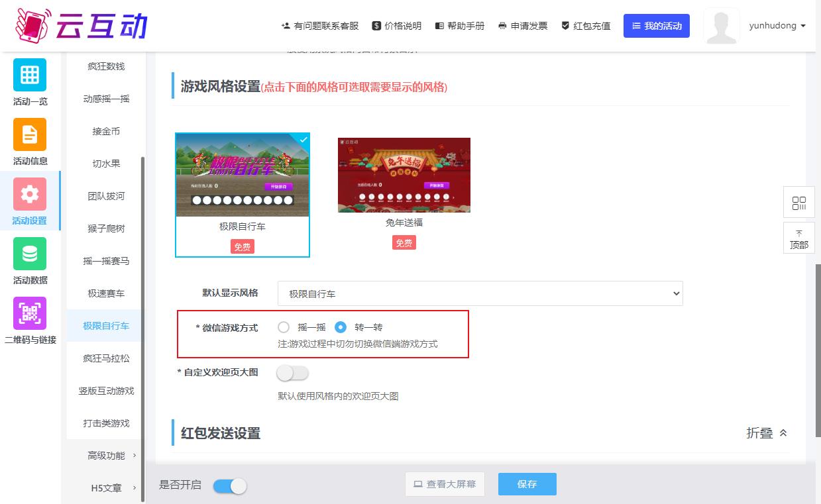Open 打击类游戏 menu item
This screenshot has height=504, width=821.
106,423
